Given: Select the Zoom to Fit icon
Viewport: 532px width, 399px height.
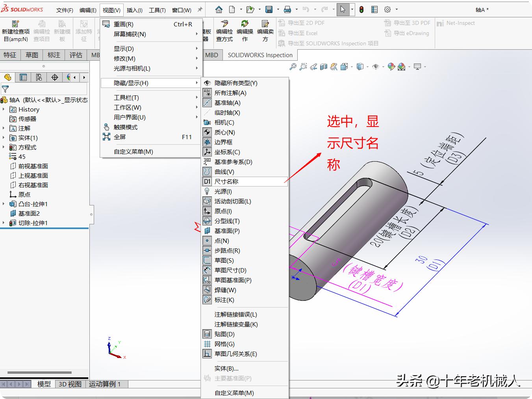Looking at the screenshot, I should click(x=293, y=66).
